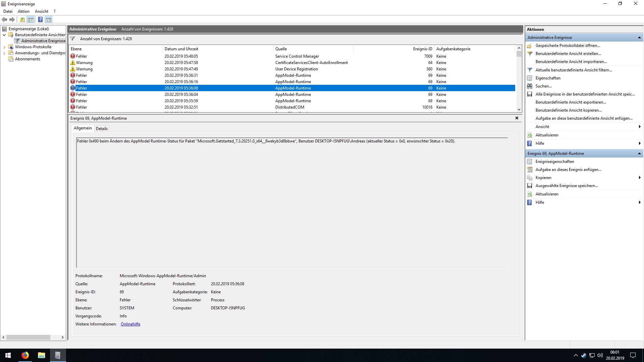Click the Back arrow toolbar icon
Screen dimensions: 644x362
pyautogui.click(x=4, y=19)
